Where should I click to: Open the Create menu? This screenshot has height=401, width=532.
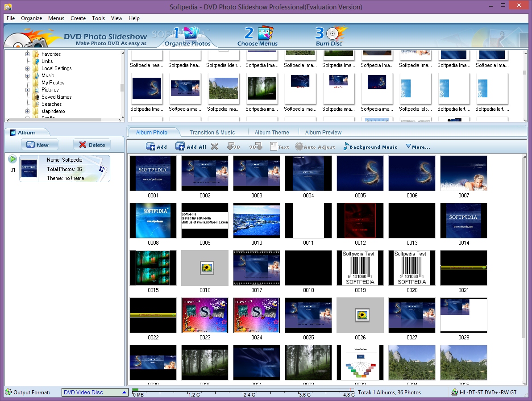(78, 18)
